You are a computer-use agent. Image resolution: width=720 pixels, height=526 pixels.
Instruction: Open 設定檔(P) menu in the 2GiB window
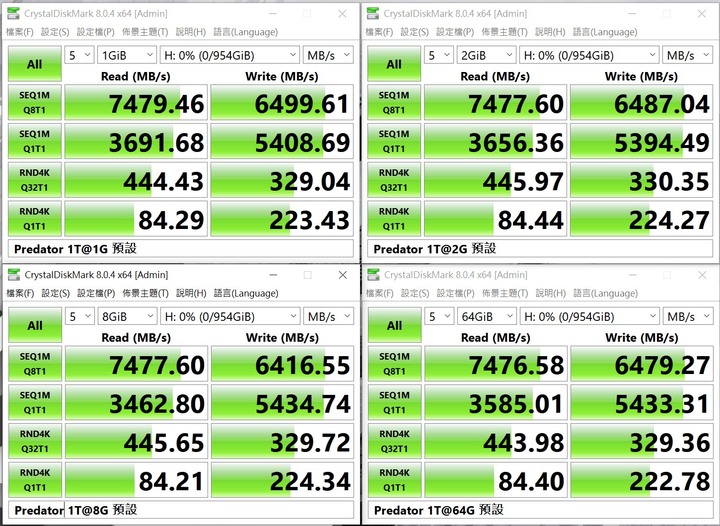pyautogui.click(x=455, y=32)
